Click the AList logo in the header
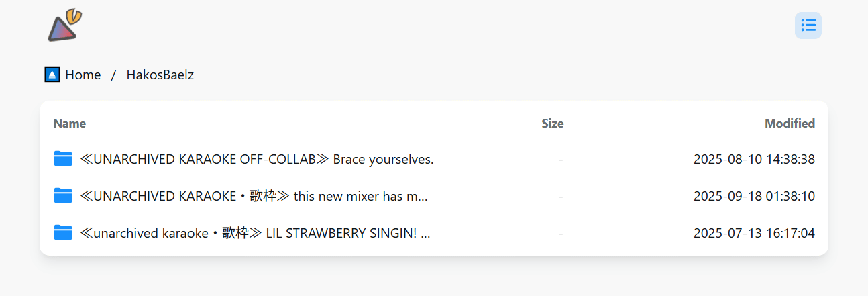This screenshot has width=868, height=296. pos(65,26)
